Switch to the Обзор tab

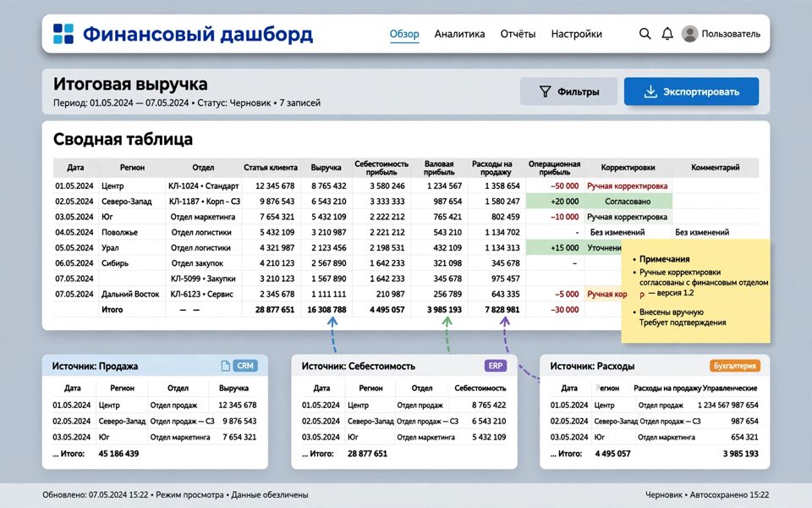coord(404,34)
